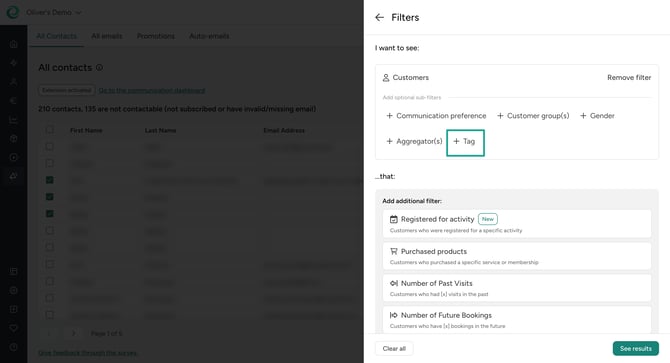Go to next contacts page arrow
Viewport: 670px width, 363px height.
point(73,333)
